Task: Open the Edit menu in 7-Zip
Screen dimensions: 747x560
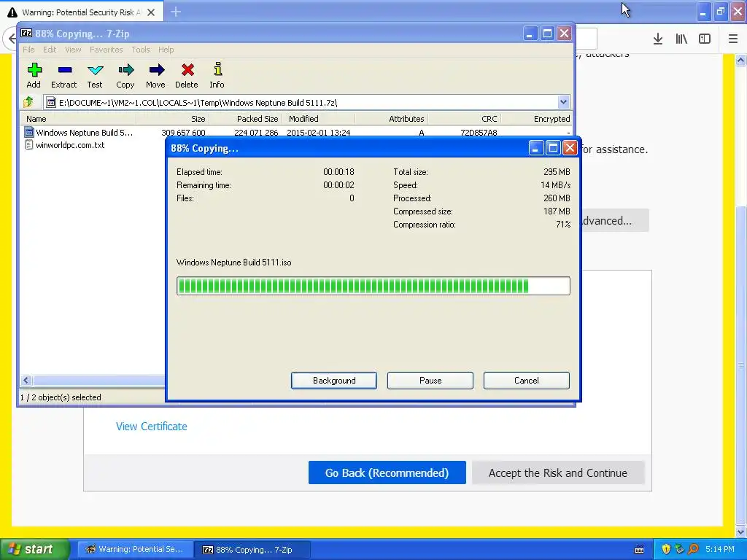Action: pos(50,50)
